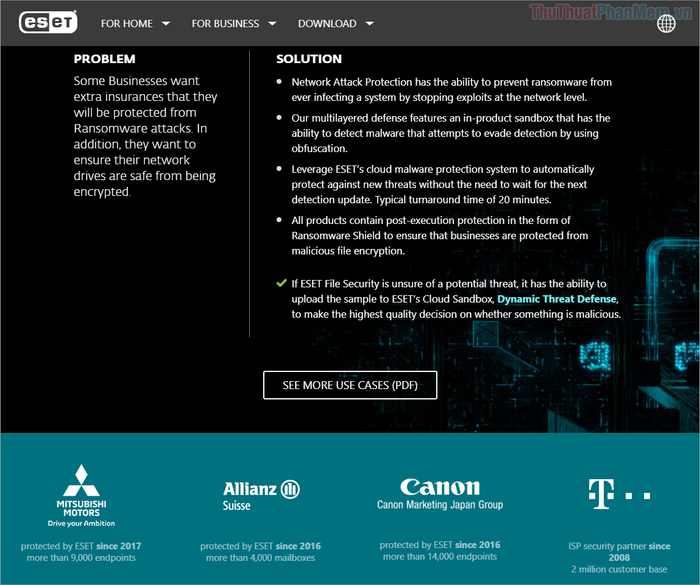The height and width of the screenshot is (585, 700).
Task: Select the SOLUTION heading
Action: (309, 59)
